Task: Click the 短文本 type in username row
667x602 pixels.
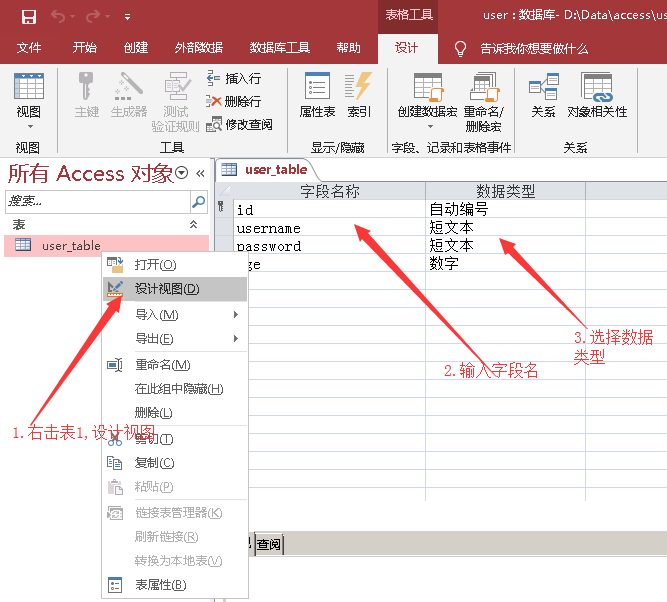Action: 505,228
